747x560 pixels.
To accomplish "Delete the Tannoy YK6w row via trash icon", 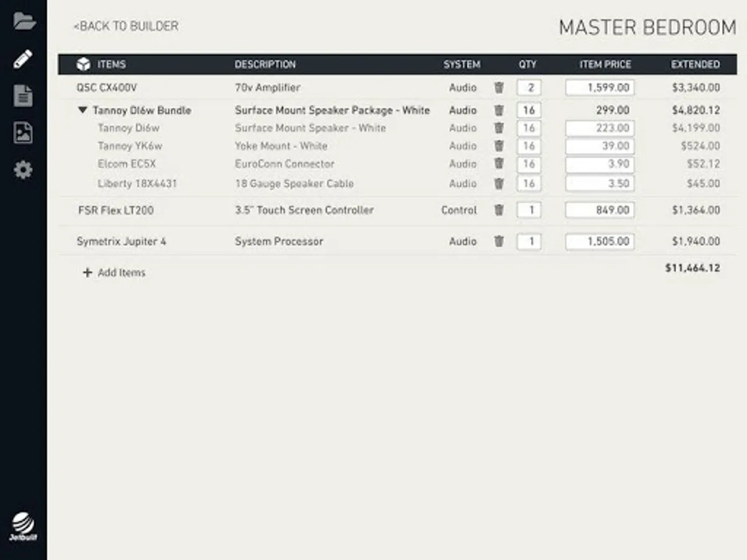I will 499,146.
